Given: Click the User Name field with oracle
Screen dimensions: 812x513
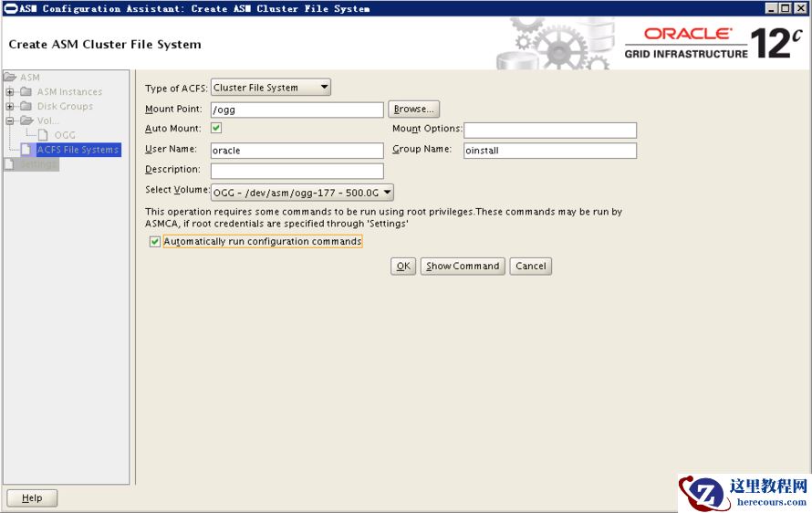Looking at the screenshot, I should pos(297,151).
